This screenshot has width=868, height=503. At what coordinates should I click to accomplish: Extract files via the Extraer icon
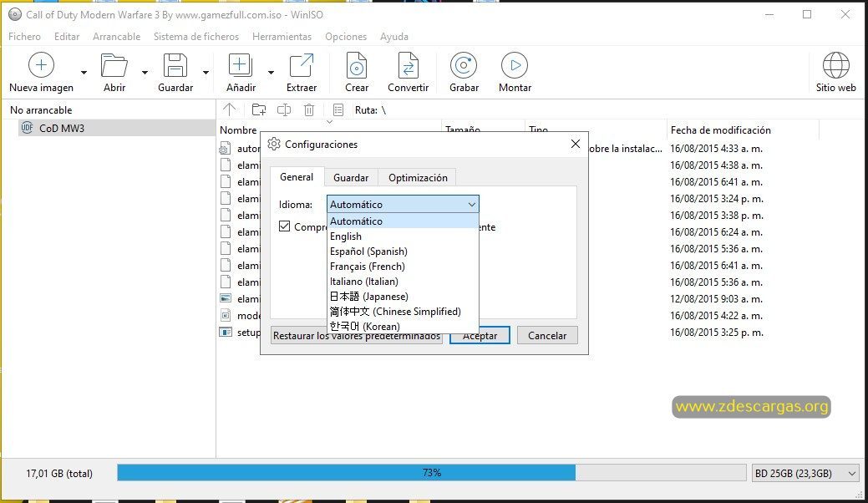tap(301, 65)
